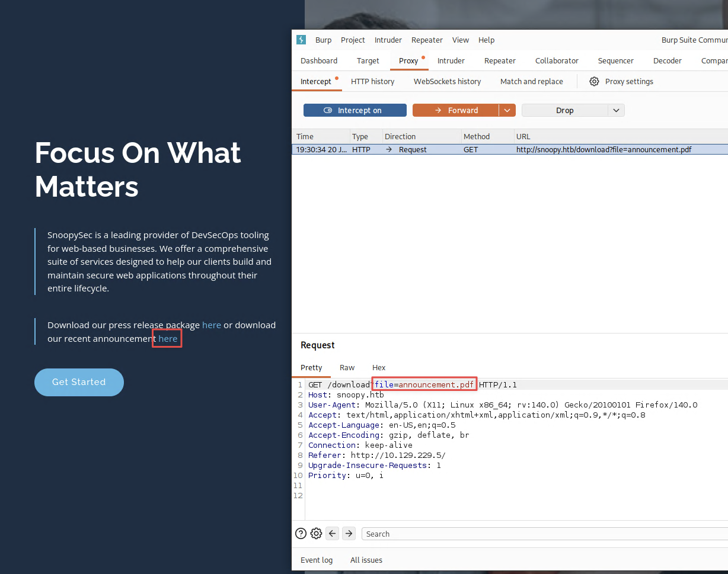
Task: Click the Priority header line
Action: pos(346,475)
